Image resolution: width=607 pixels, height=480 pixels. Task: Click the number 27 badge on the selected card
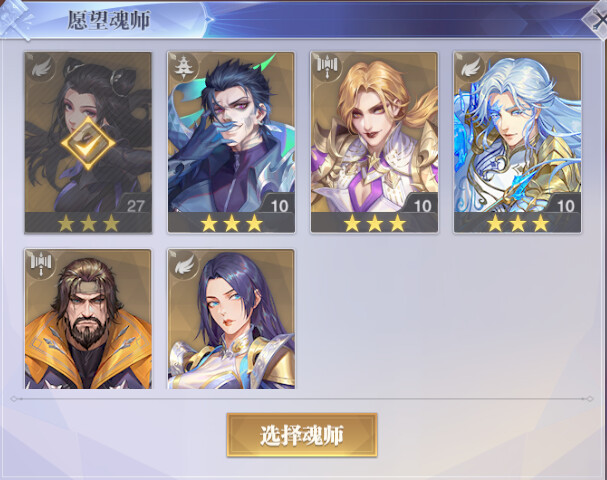135,206
